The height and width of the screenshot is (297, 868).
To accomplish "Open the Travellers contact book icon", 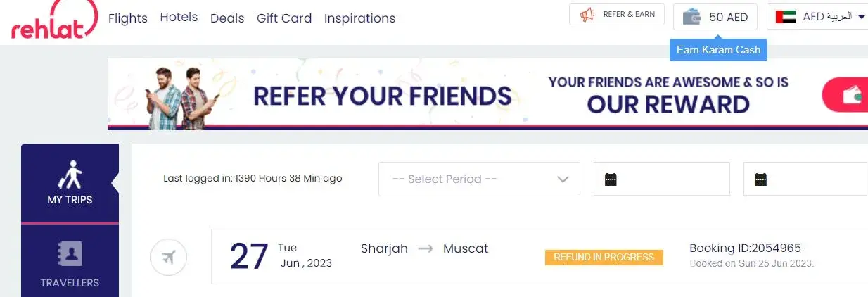I will (x=70, y=254).
